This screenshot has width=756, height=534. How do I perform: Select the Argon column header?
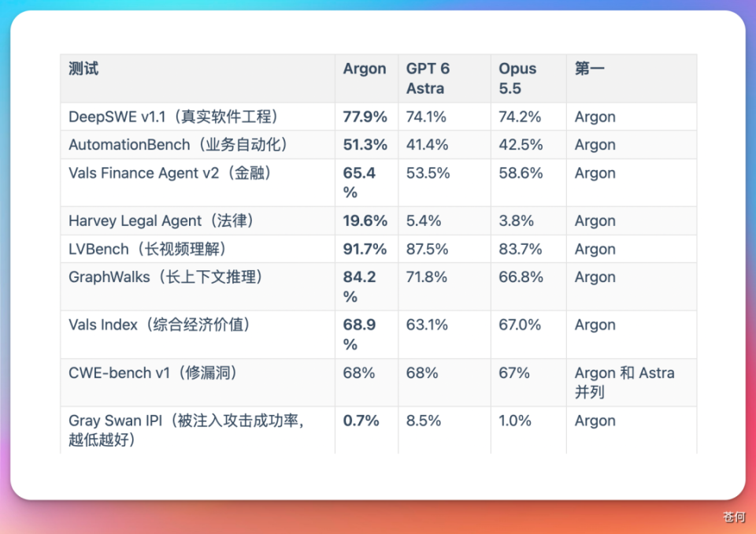365,69
